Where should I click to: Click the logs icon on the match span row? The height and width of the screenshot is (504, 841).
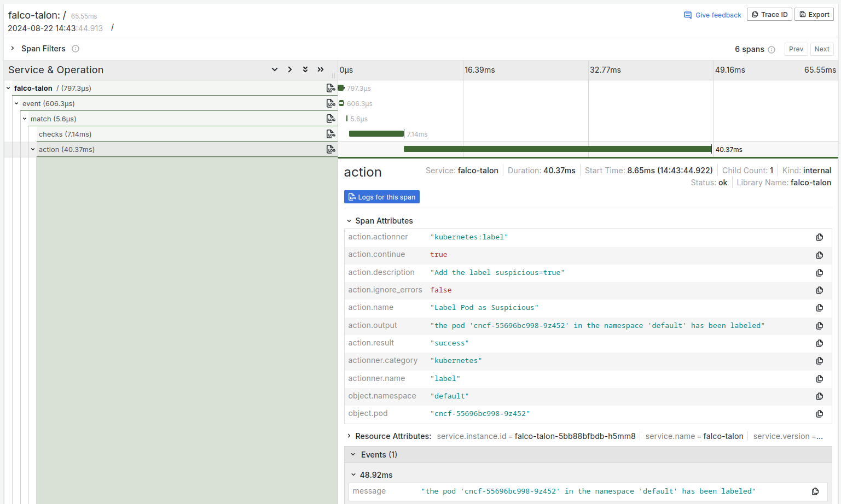coord(331,119)
